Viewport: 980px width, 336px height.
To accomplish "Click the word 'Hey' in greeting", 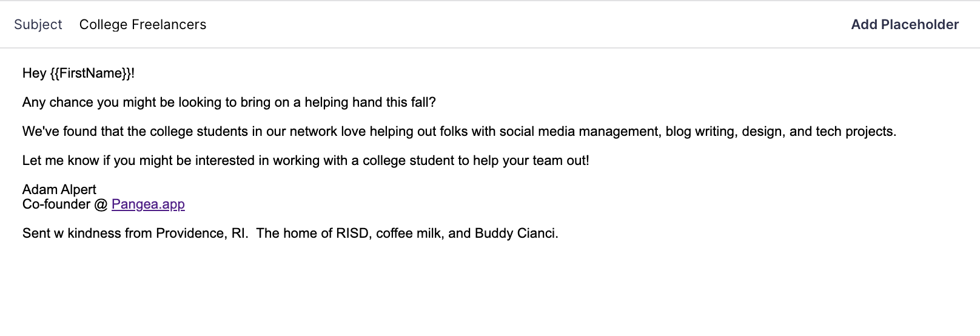I will tap(34, 73).
